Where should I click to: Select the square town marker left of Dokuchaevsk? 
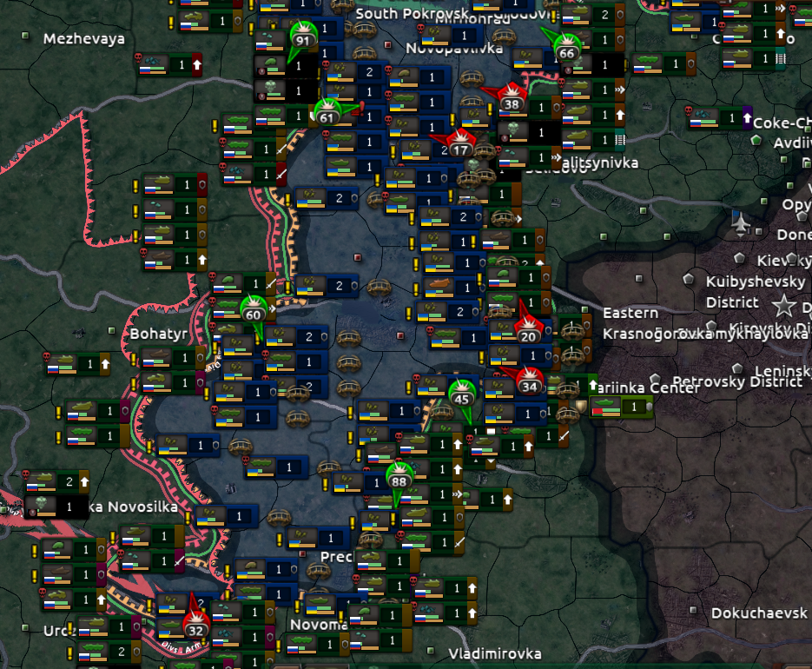[694, 610]
